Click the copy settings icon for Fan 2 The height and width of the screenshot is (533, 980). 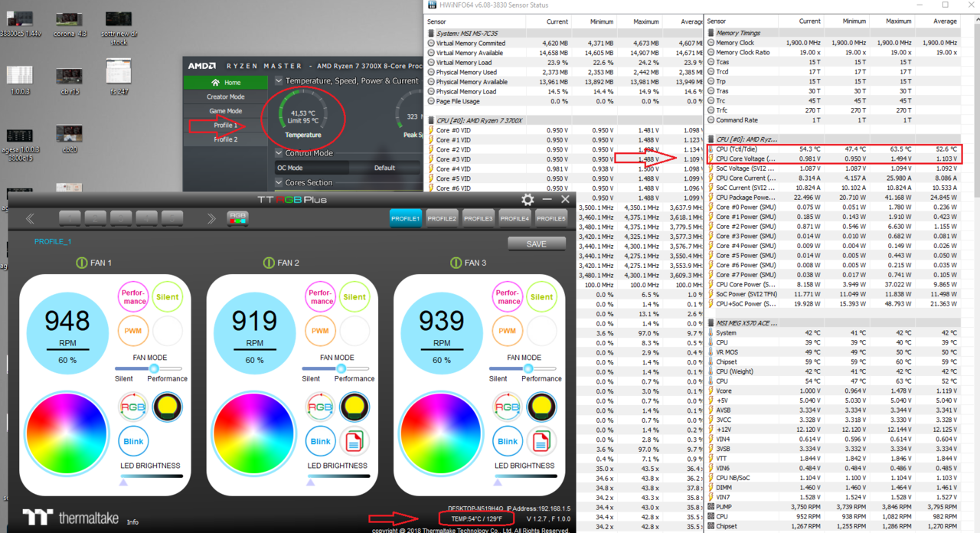pyautogui.click(x=354, y=441)
